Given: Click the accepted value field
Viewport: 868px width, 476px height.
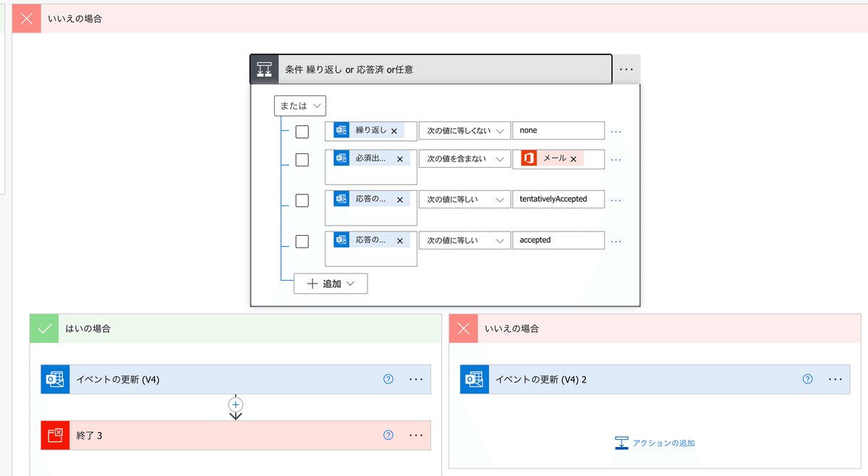Looking at the screenshot, I should click(558, 239).
